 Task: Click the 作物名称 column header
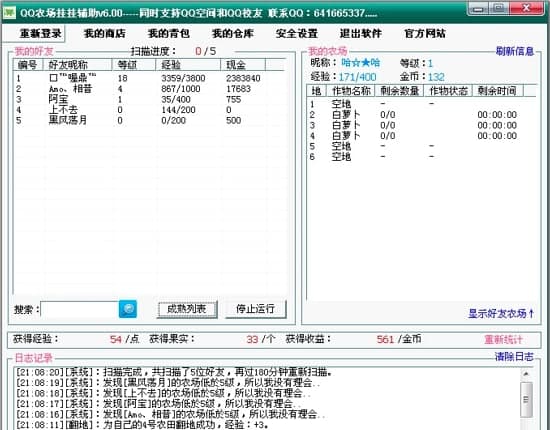click(x=351, y=91)
